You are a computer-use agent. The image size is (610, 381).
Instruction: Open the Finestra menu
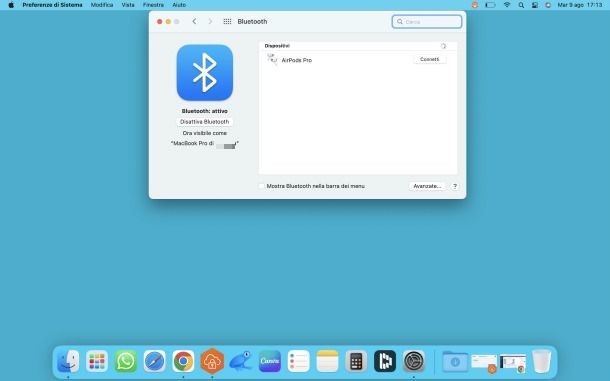pos(153,5)
